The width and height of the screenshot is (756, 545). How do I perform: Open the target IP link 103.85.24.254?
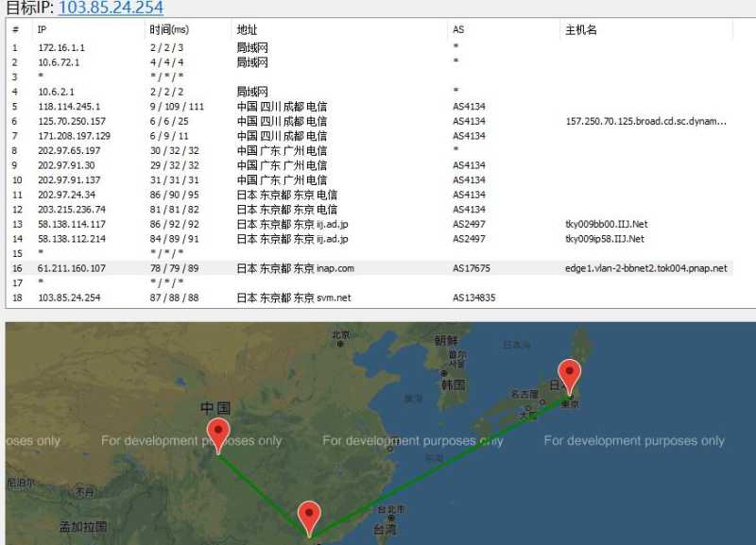pyautogui.click(x=111, y=8)
